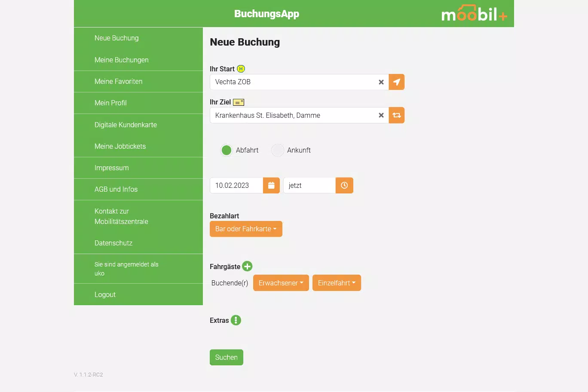
Task: Select the Abfahrt radio button
Action: point(227,150)
